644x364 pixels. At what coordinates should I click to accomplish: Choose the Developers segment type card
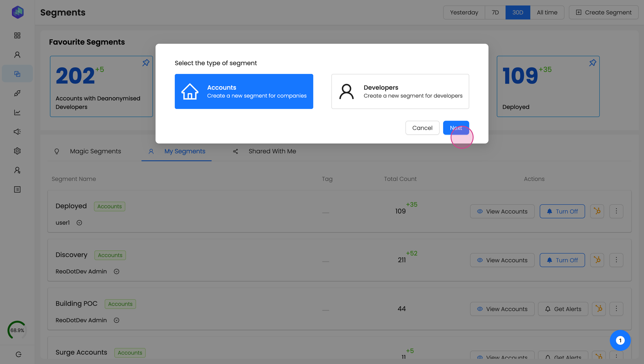coord(400,91)
